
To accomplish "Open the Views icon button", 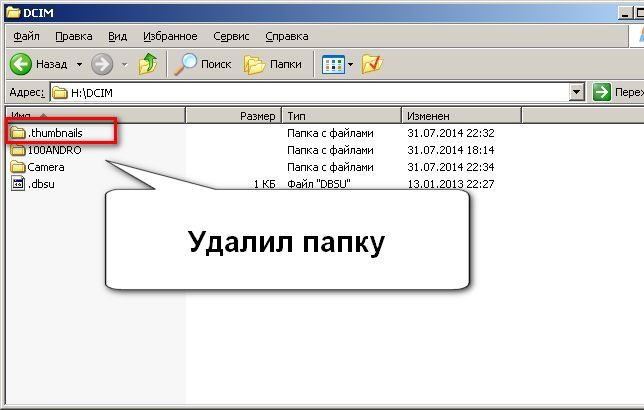I will click(x=333, y=64).
